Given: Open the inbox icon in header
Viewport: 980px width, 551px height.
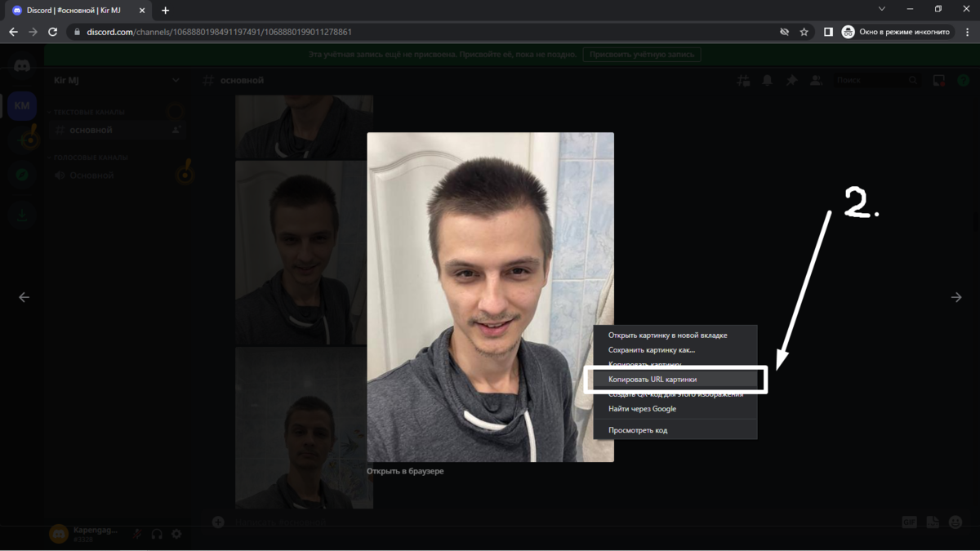Looking at the screenshot, I should coord(940,80).
